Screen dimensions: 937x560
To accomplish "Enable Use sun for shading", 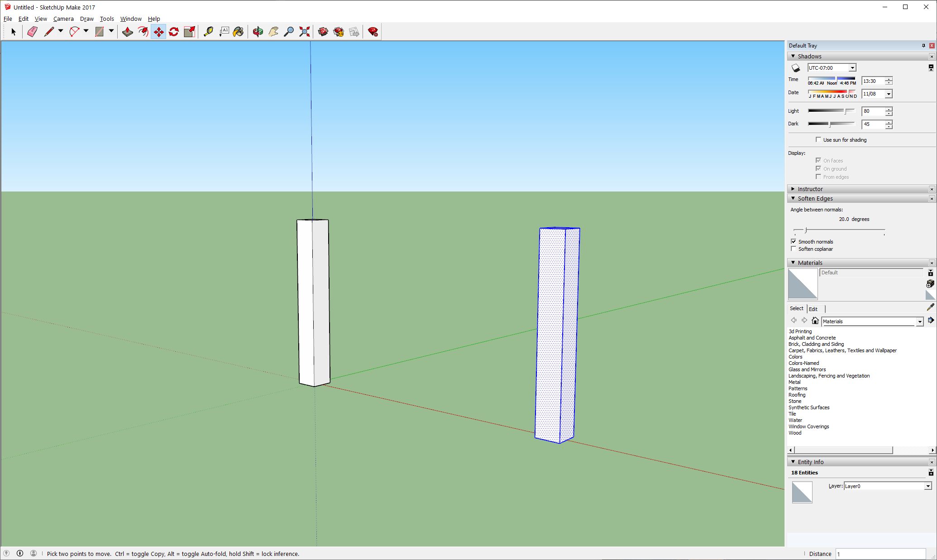I will tap(818, 140).
